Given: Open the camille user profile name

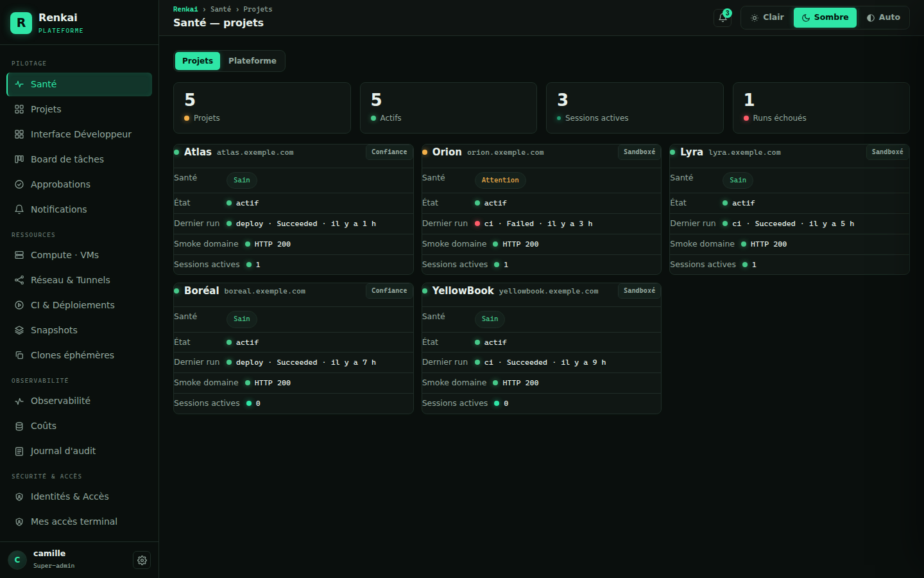Looking at the screenshot, I should (49, 554).
